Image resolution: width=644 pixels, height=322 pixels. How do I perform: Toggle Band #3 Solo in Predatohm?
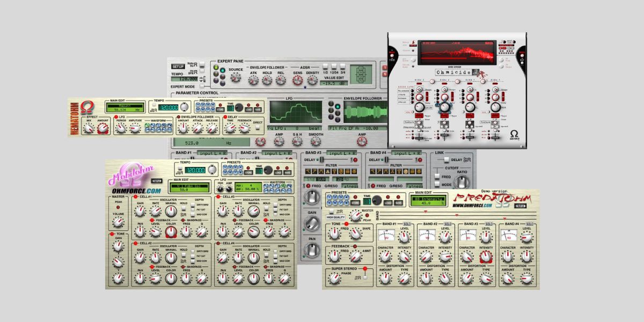tap(488, 224)
